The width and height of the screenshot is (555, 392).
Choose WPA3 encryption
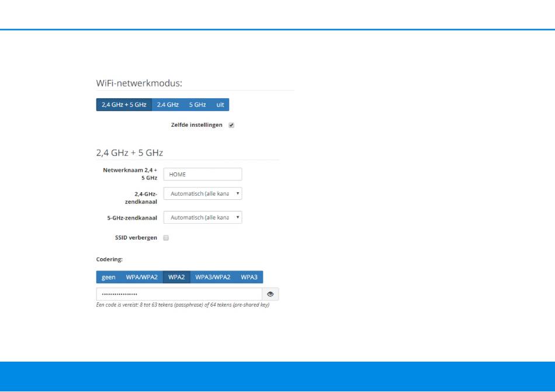tap(249, 277)
